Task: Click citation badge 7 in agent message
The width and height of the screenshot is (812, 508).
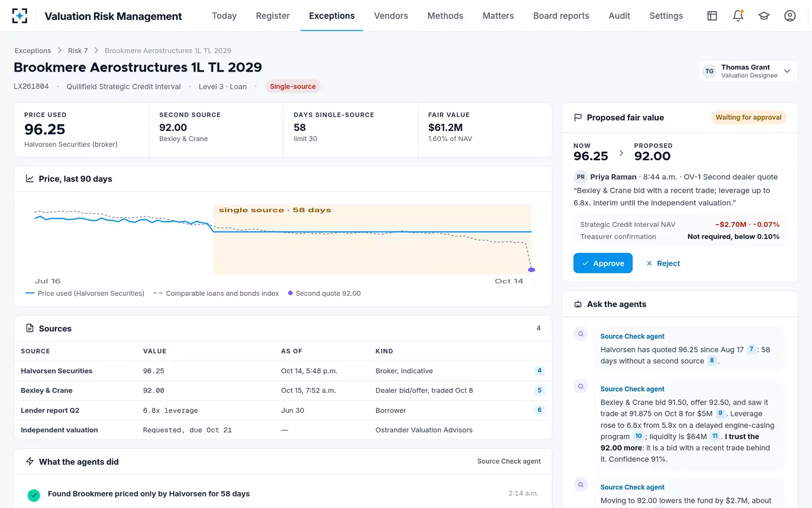Action: (751, 349)
